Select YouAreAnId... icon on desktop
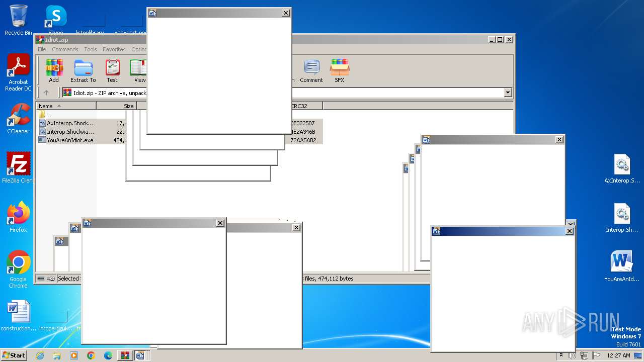The height and width of the screenshot is (362, 644). pyautogui.click(x=622, y=267)
